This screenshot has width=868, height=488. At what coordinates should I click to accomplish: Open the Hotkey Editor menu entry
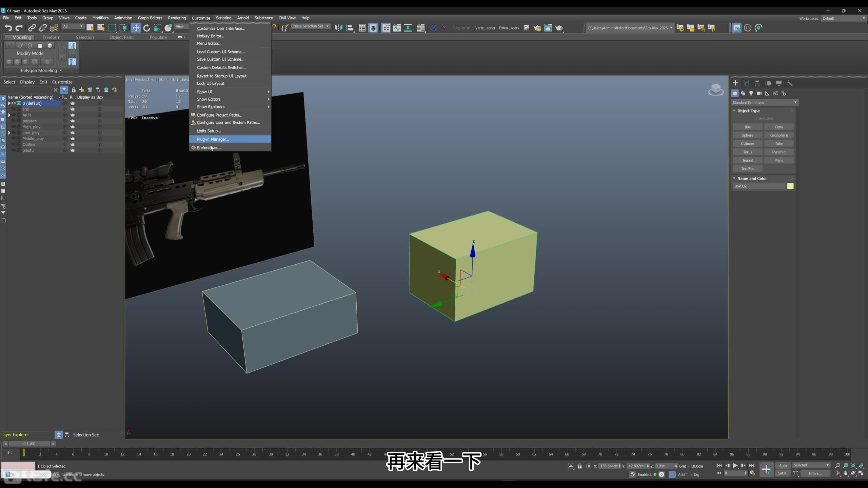pyautogui.click(x=230, y=36)
